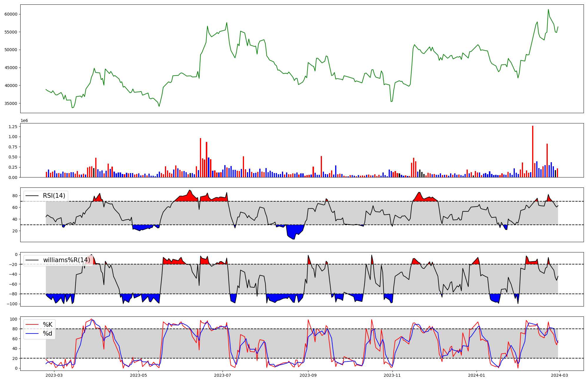Click the 2023-09 date axis label
The image size is (588, 382).
(x=308, y=375)
